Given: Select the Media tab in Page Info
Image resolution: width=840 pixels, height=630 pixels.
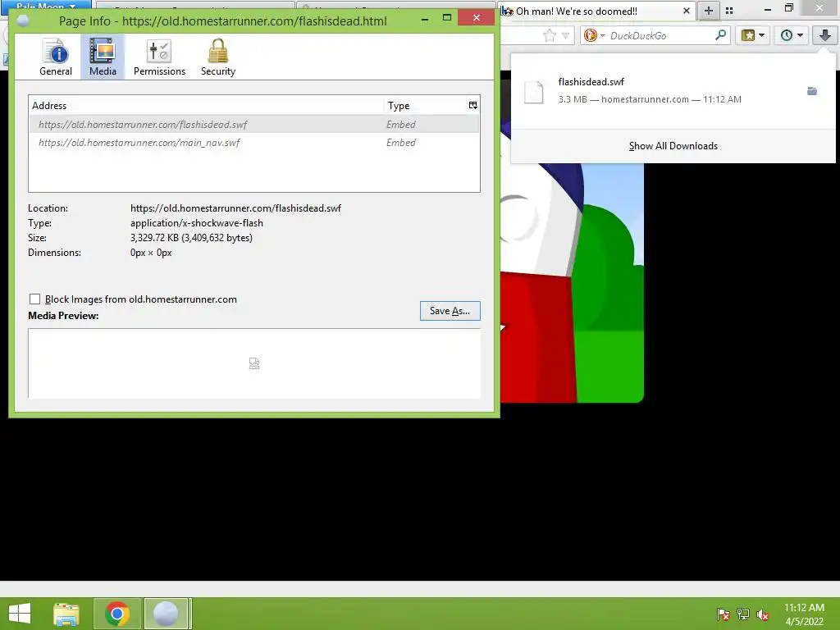Looking at the screenshot, I should tap(103, 57).
